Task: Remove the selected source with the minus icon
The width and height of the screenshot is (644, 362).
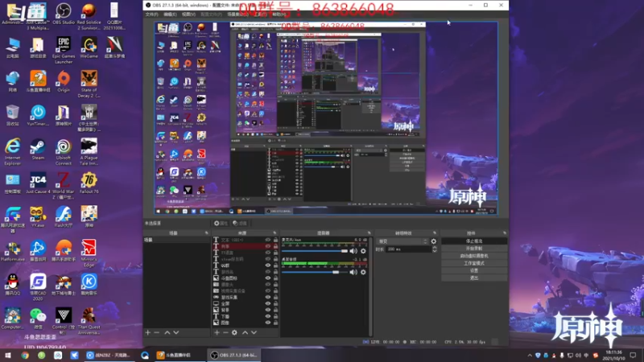Action: pyautogui.click(x=225, y=332)
